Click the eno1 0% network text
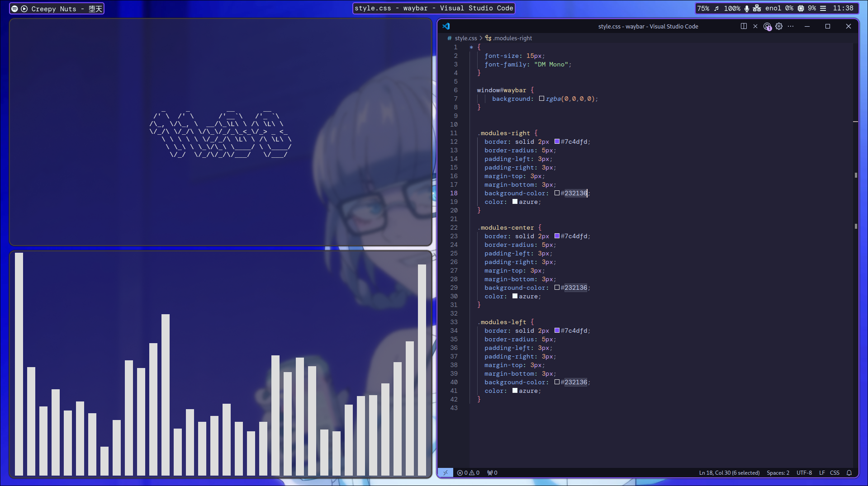This screenshot has height=486, width=868. tap(779, 8)
